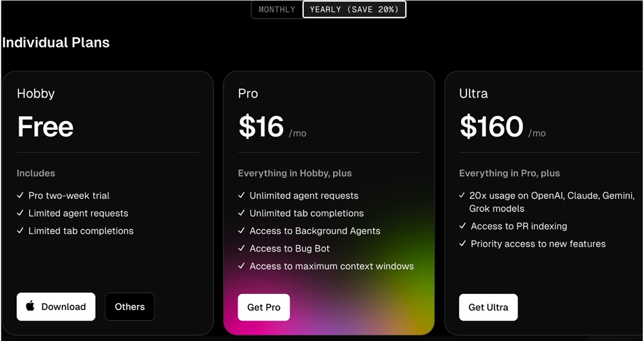Click the checkmark beside Unlimited tab completions
The width and height of the screenshot is (644, 341).
[241, 213]
